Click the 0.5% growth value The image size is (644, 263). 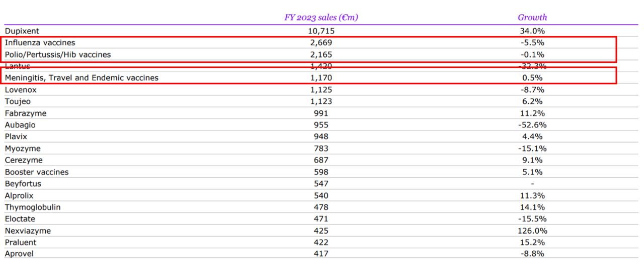coord(532,78)
